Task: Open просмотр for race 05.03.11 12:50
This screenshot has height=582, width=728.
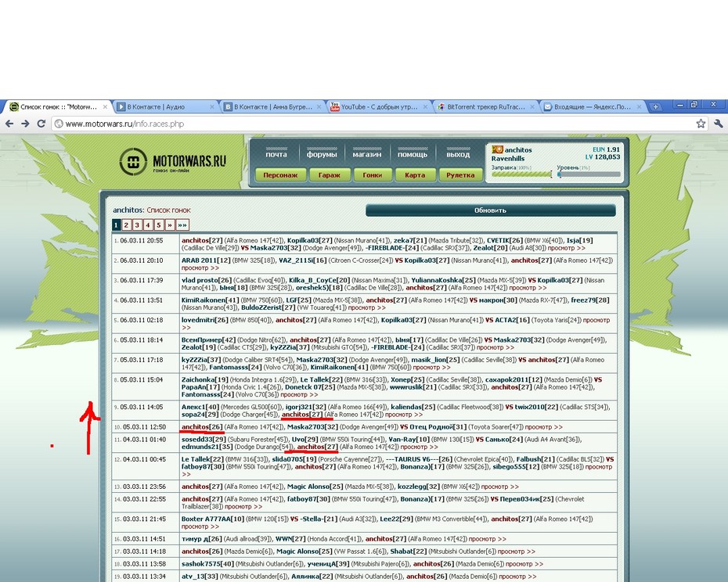Action: coord(544,427)
